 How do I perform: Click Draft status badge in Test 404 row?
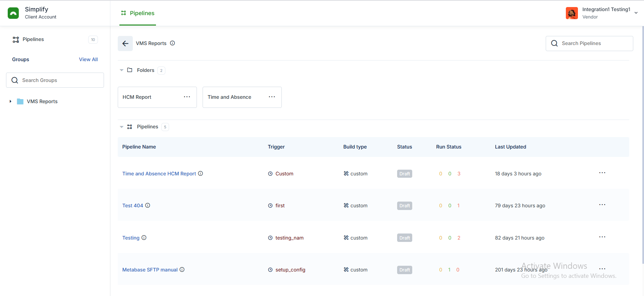(405, 206)
